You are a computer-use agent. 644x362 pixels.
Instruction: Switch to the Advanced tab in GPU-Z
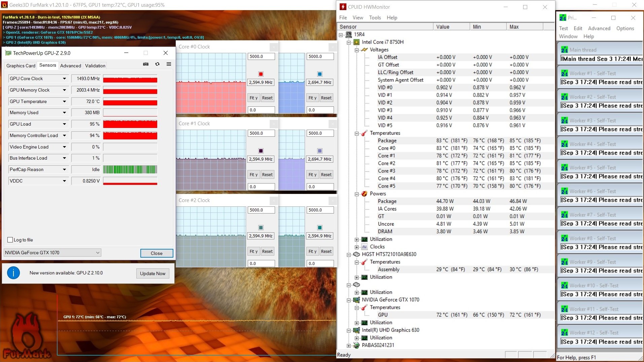click(71, 66)
